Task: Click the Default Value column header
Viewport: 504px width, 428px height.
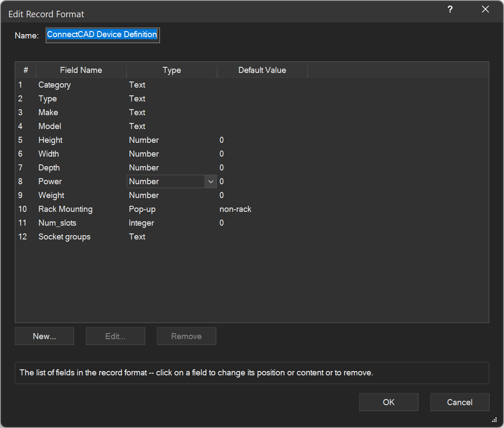Action: pyautogui.click(x=262, y=70)
